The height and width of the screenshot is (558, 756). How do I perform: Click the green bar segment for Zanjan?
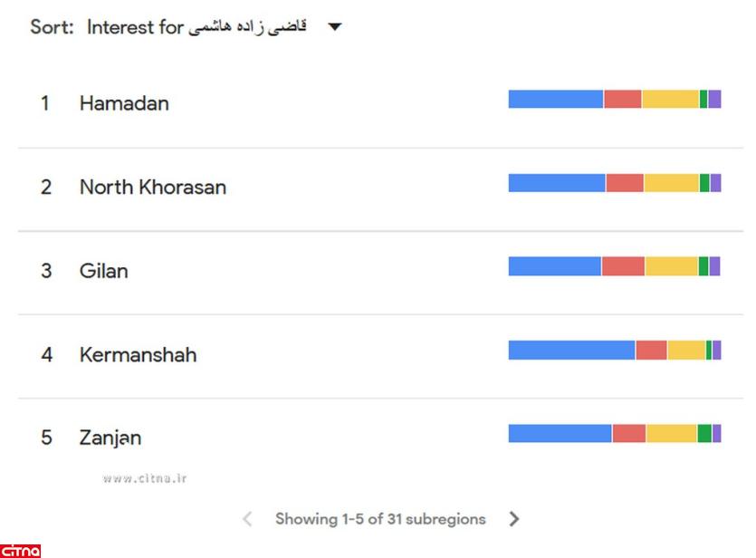tap(704, 433)
